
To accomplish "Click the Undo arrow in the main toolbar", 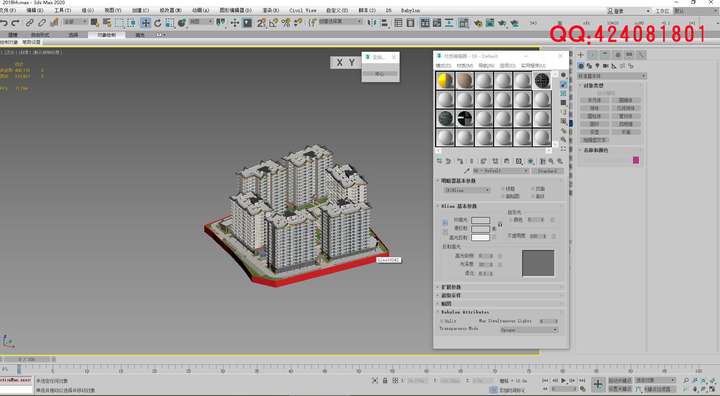I will (x=4, y=23).
